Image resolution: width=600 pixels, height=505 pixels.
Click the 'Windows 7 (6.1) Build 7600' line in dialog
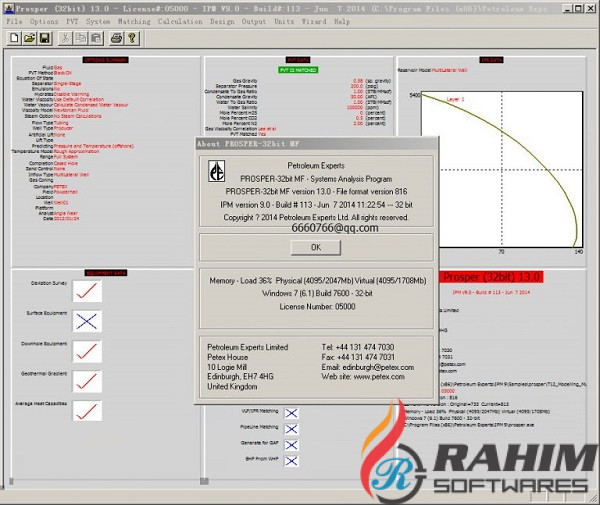click(x=317, y=293)
